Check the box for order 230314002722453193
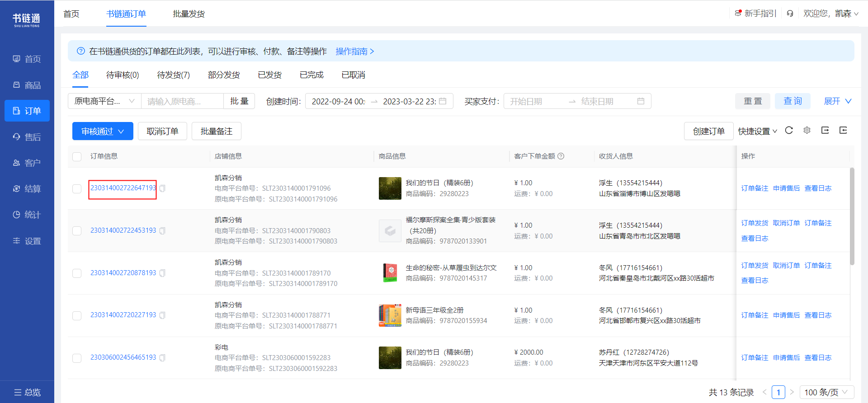Viewport: 868px width, 403px height. click(77, 231)
